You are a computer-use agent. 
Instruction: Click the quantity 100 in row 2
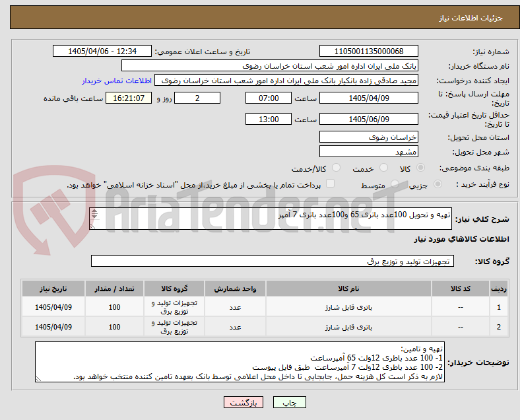(x=114, y=327)
